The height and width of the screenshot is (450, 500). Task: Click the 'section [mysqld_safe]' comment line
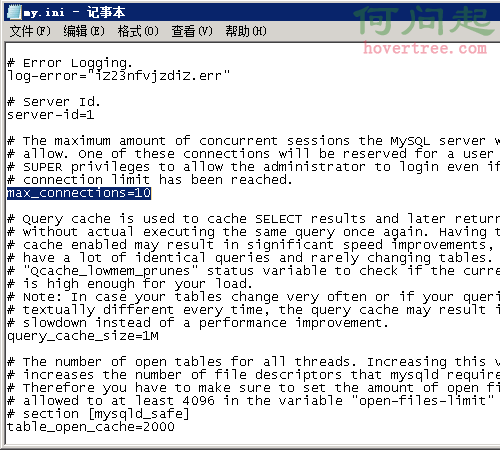tap(98, 414)
